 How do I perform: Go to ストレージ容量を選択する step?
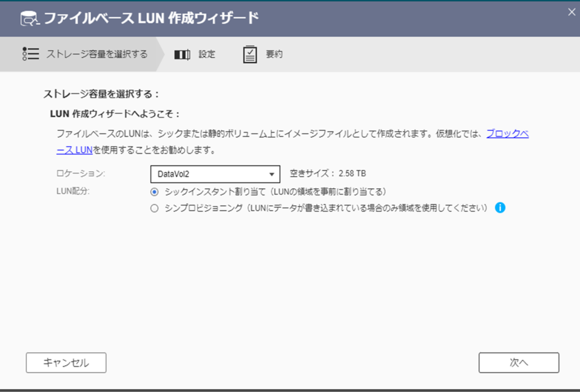[96, 54]
